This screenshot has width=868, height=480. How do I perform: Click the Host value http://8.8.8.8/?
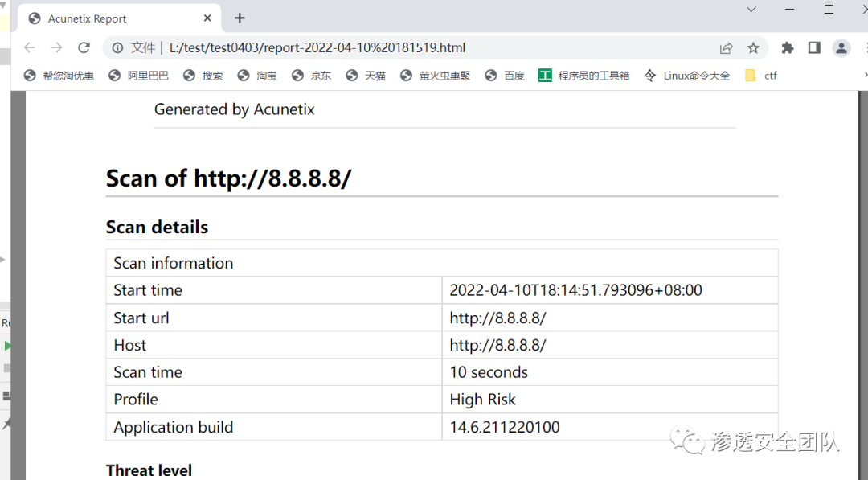coord(497,345)
